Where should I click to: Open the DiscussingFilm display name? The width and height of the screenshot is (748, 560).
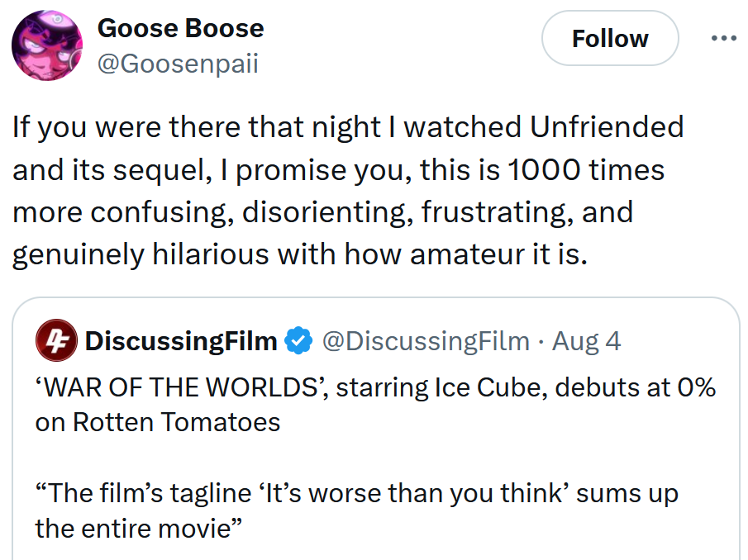click(181, 340)
